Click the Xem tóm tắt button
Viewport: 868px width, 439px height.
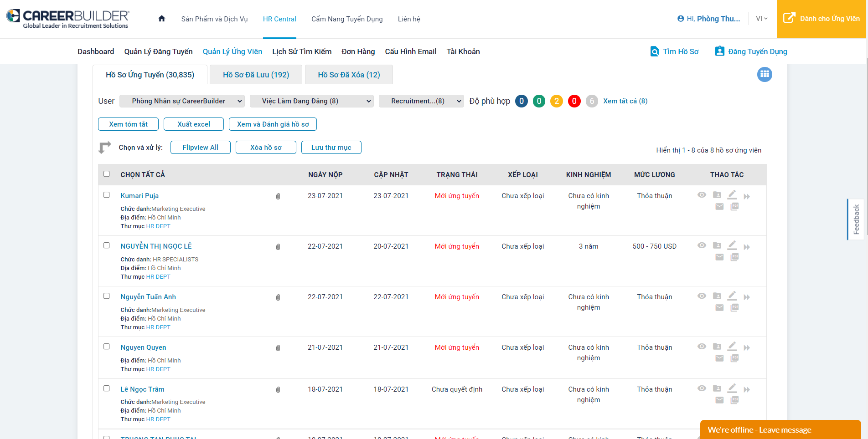point(129,124)
